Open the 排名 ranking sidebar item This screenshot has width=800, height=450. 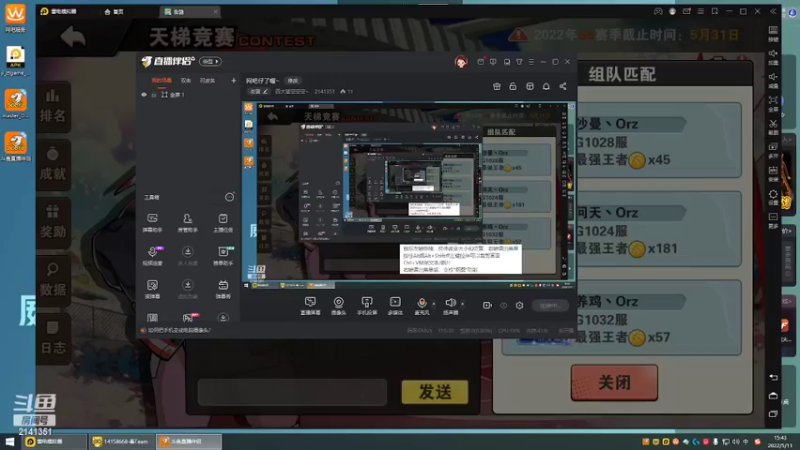click(53, 107)
